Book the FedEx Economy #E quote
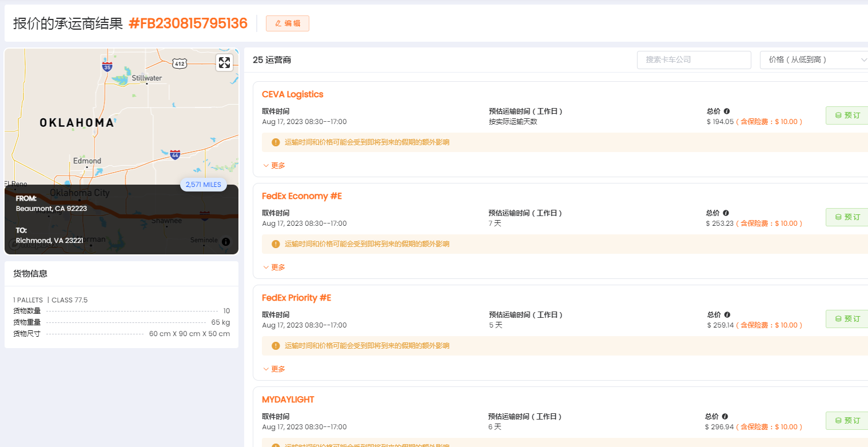Image resolution: width=868 pixels, height=447 pixels. [x=847, y=217]
